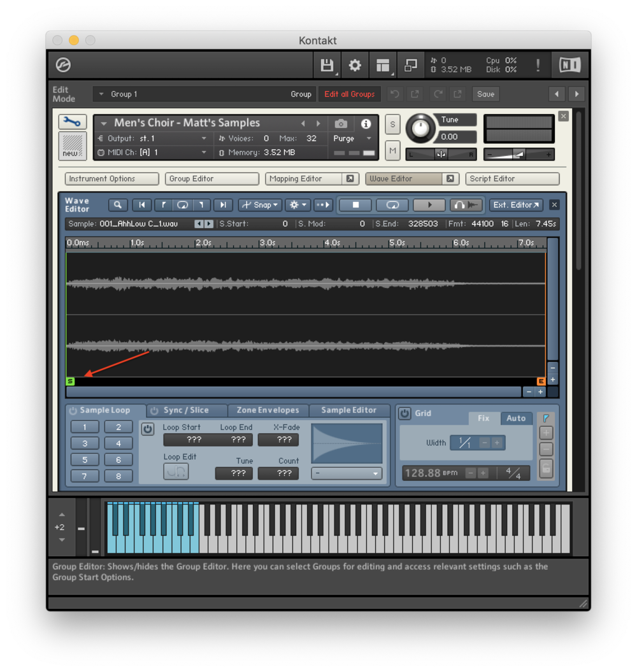Click the Instrument Options button
The image size is (637, 672).
[x=112, y=179]
